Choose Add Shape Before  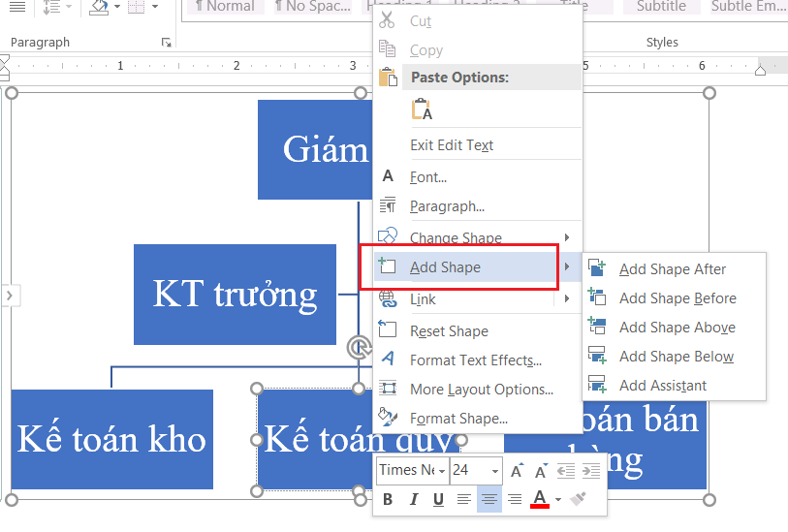(678, 298)
